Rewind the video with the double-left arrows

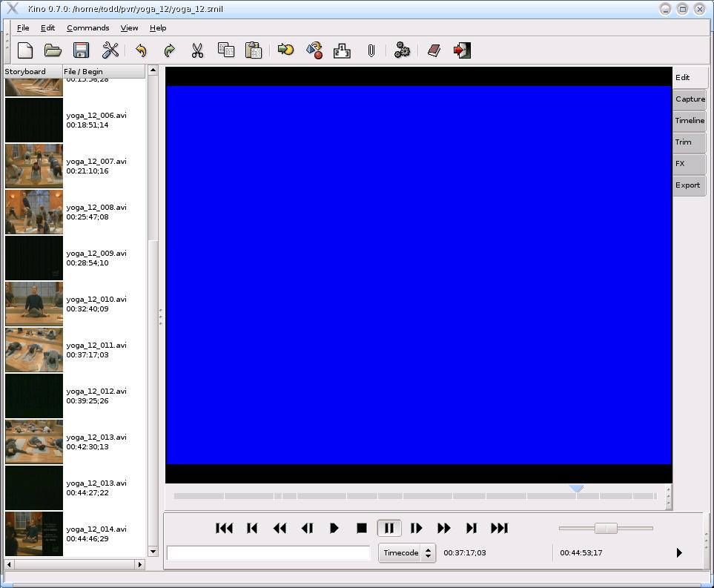click(280, 529)
